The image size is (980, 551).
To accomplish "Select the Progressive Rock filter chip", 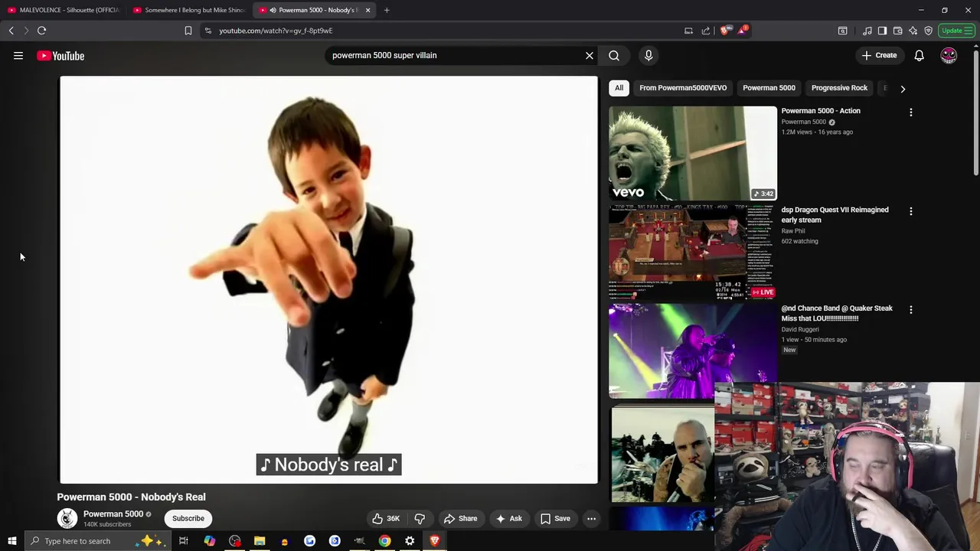I will [839, 88].
